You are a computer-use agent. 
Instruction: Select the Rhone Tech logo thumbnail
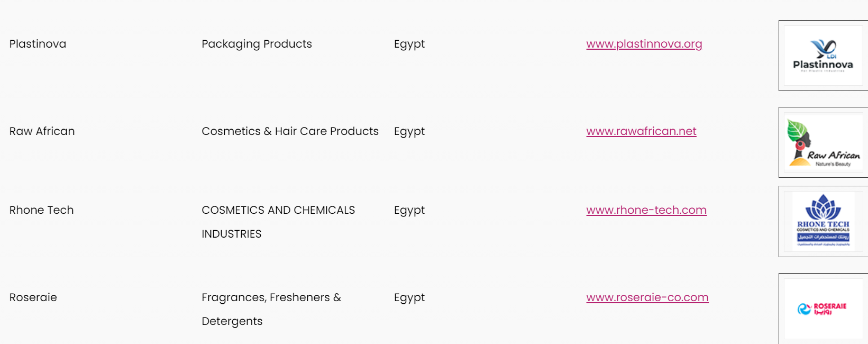click(823, 221)
